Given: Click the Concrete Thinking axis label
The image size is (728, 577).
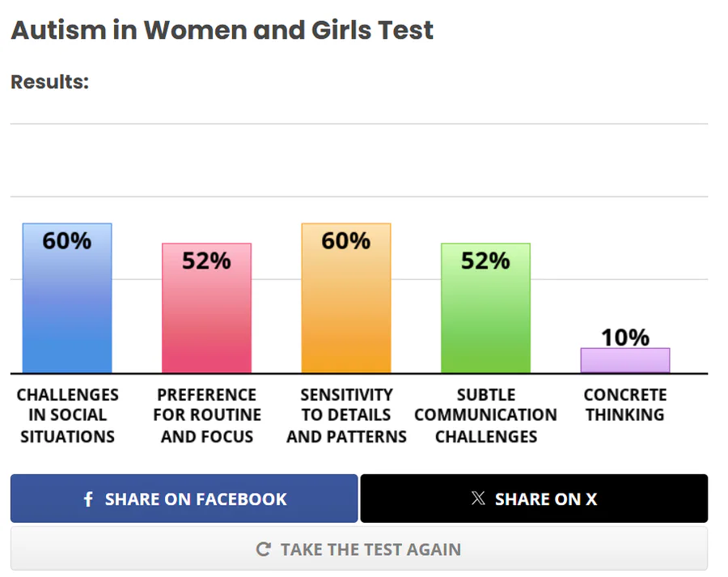Looking at the screenshot, I should [x=625, y=405].
